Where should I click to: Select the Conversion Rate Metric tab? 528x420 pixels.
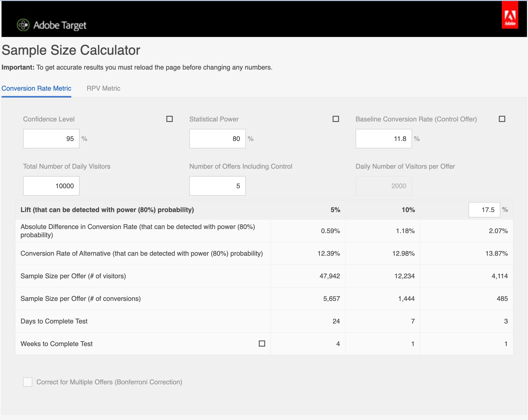(x=36, y=88)
